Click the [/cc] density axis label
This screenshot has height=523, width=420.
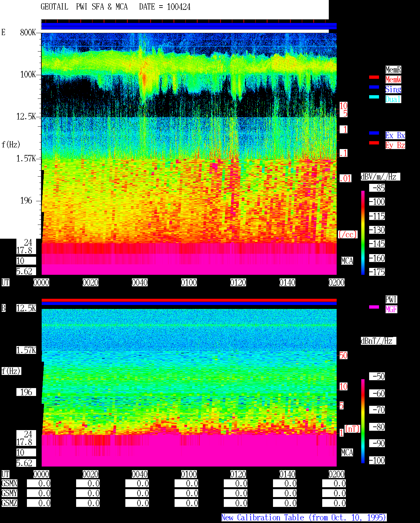click(x=347, y=234)
